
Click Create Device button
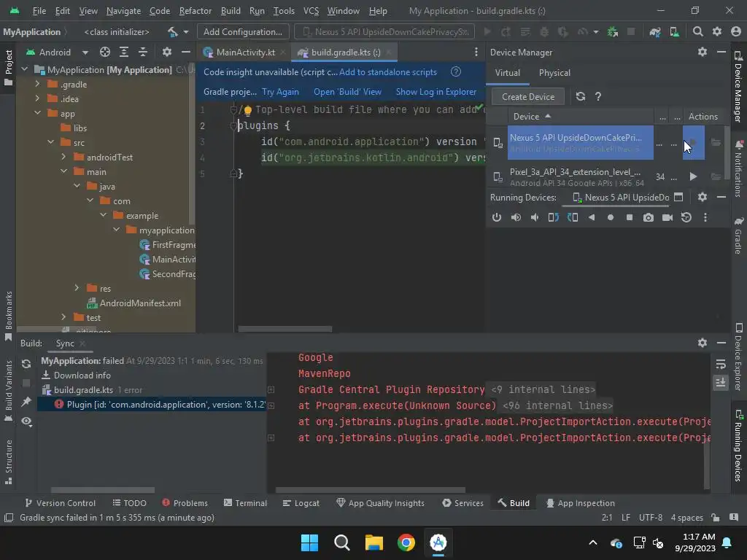point(528,97)
